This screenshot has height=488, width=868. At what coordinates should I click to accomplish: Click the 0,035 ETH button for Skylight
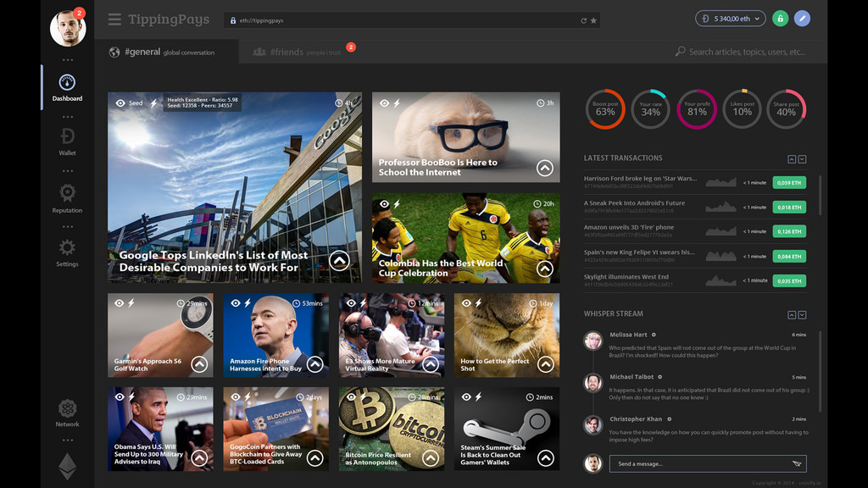(x=789, y=281)
